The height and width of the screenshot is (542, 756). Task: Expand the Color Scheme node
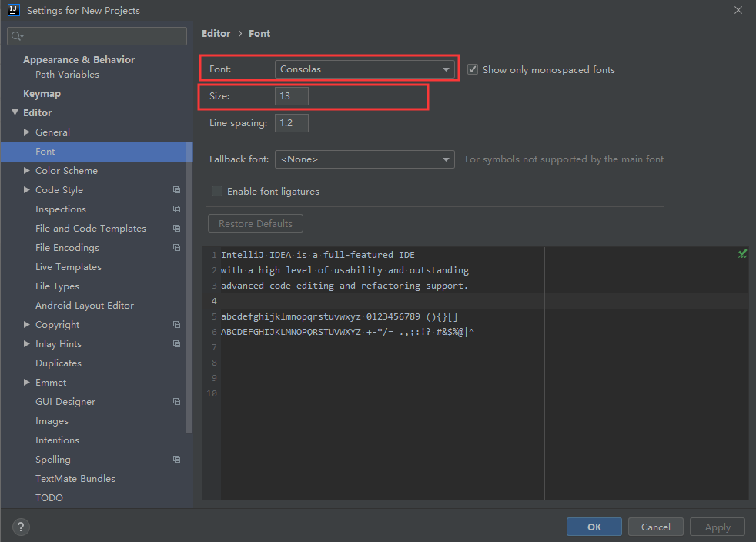click(27, 171)
